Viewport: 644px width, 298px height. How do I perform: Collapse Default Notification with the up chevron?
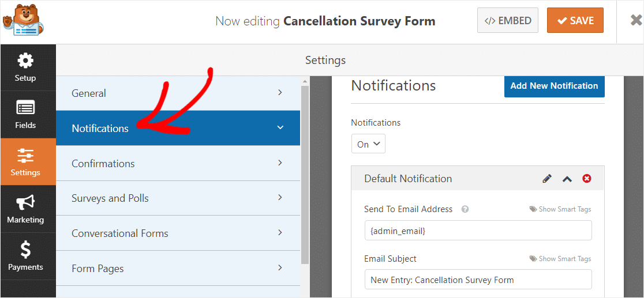(567, 179)
